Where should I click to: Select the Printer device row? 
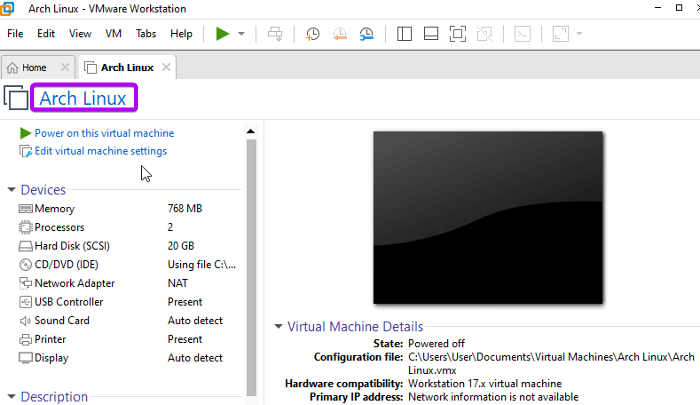click(129, 339)
